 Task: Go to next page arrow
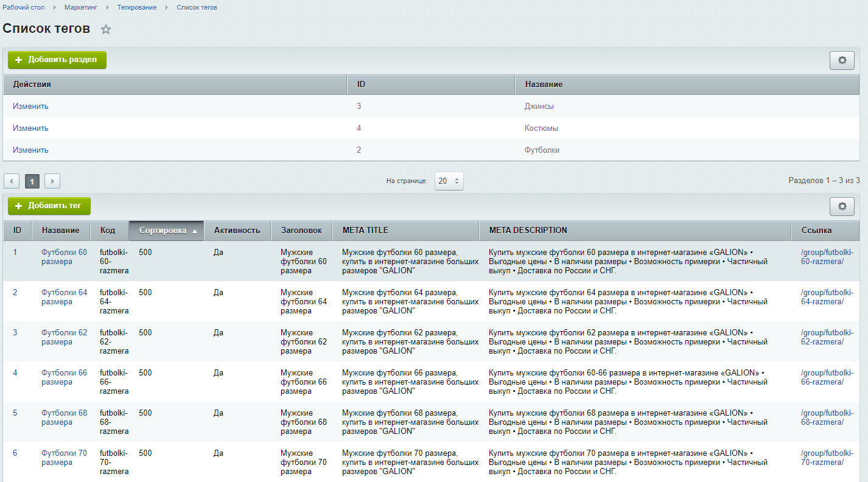[52, 181]
